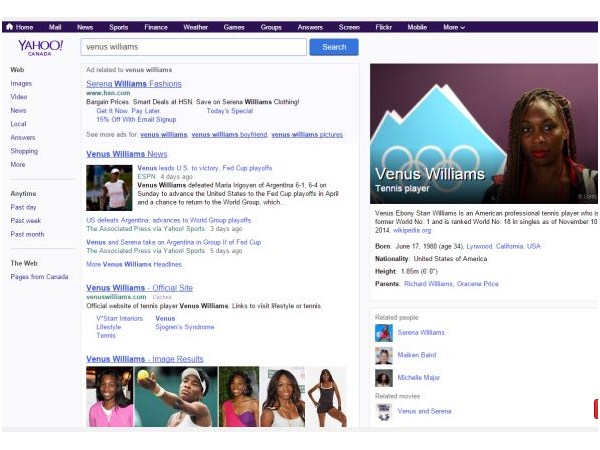Open Sjogren's Syndrome sublink

pyautogui.click(x=185, y=327)
